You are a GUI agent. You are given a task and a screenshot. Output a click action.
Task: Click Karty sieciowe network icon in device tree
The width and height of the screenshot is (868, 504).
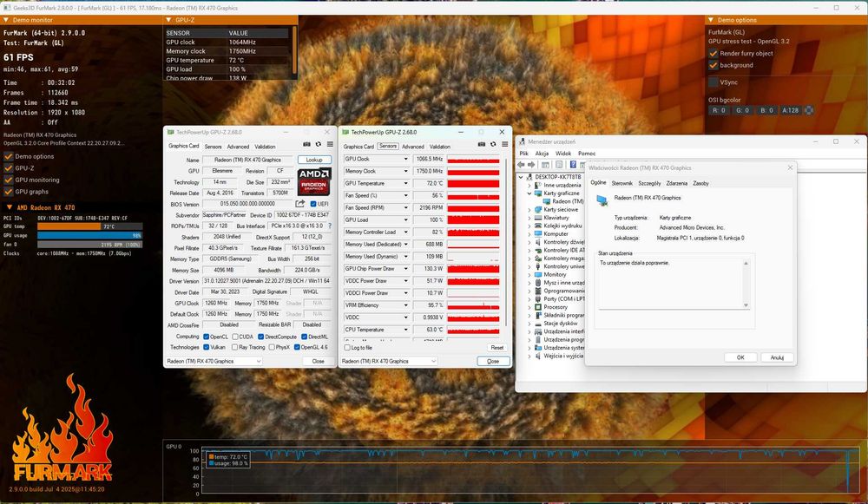538,210
